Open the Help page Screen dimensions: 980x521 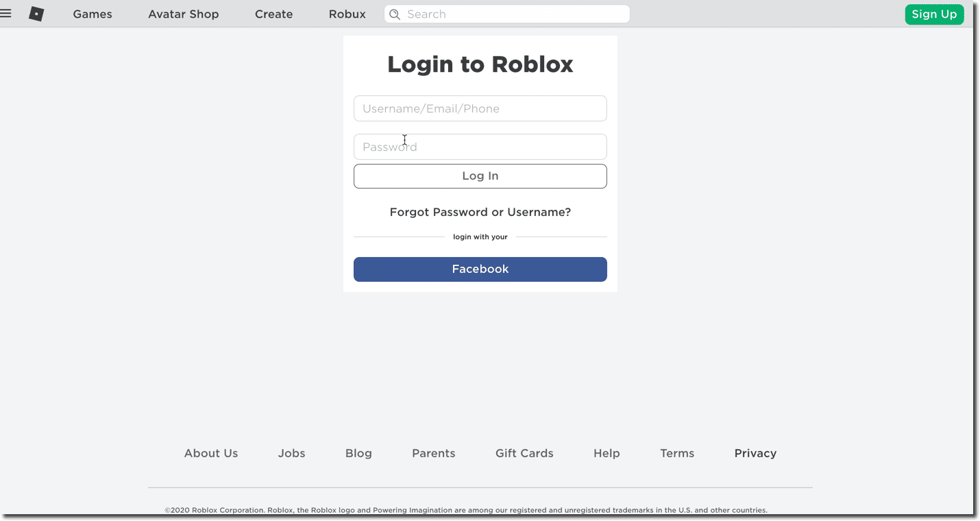point(607,453)
